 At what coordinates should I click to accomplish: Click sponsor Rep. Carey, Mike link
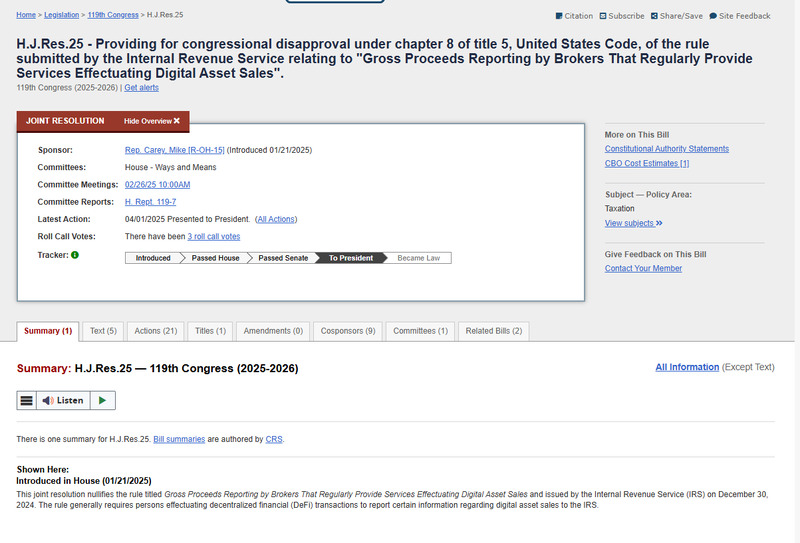[x=174, y=150]
